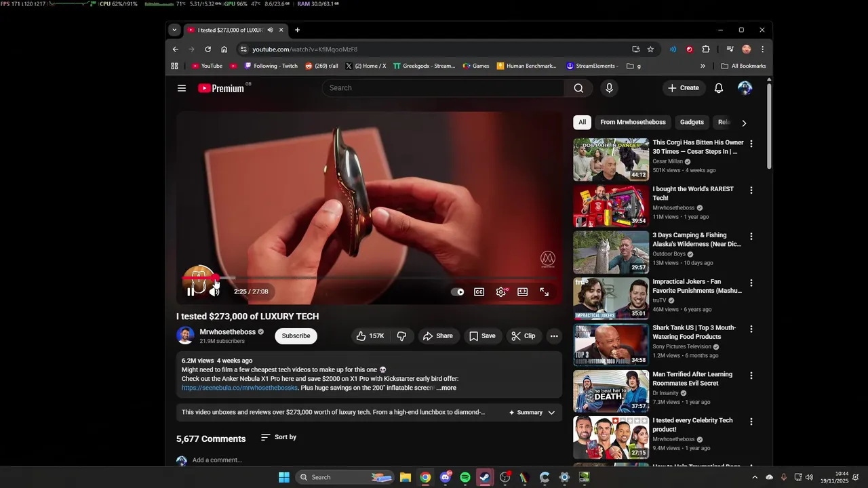Show more filter chips with the arrow
The height and width of the screenshot is (488, 868).
744,123
